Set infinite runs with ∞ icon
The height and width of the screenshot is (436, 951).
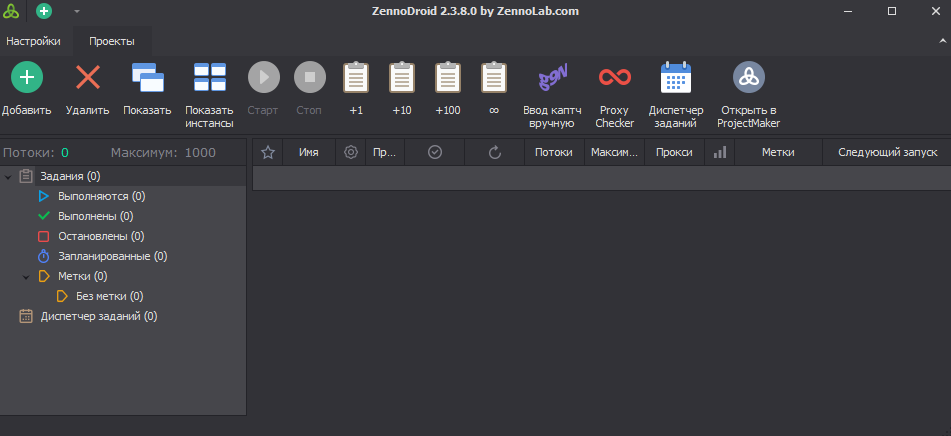tap(493, 78)
